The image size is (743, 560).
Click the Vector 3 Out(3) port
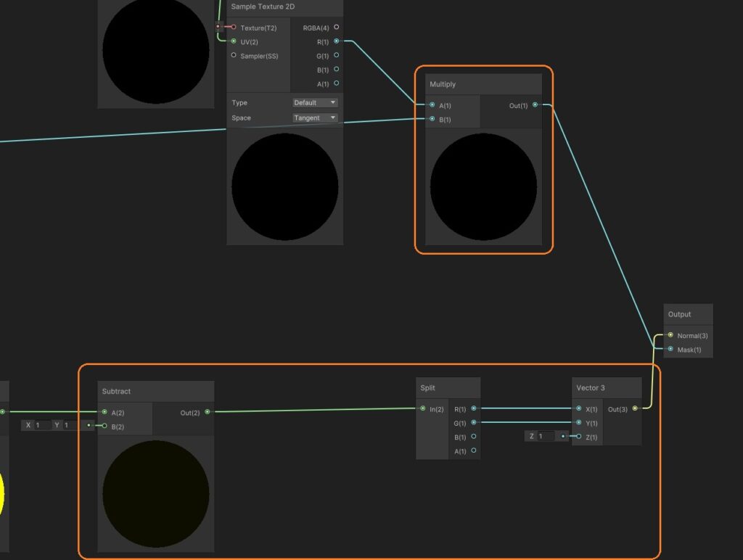[x=635, y=409]
